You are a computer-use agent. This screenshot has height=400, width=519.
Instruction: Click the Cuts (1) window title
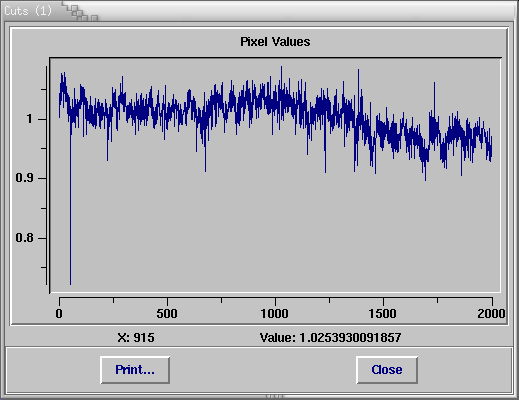pyautogui.click(x=28, y=11)
